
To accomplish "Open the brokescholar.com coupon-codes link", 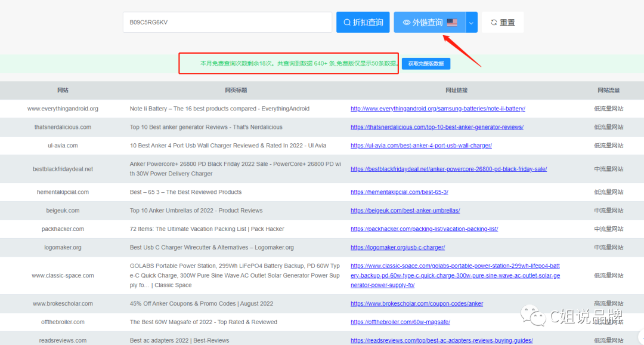I will [417, 303].
